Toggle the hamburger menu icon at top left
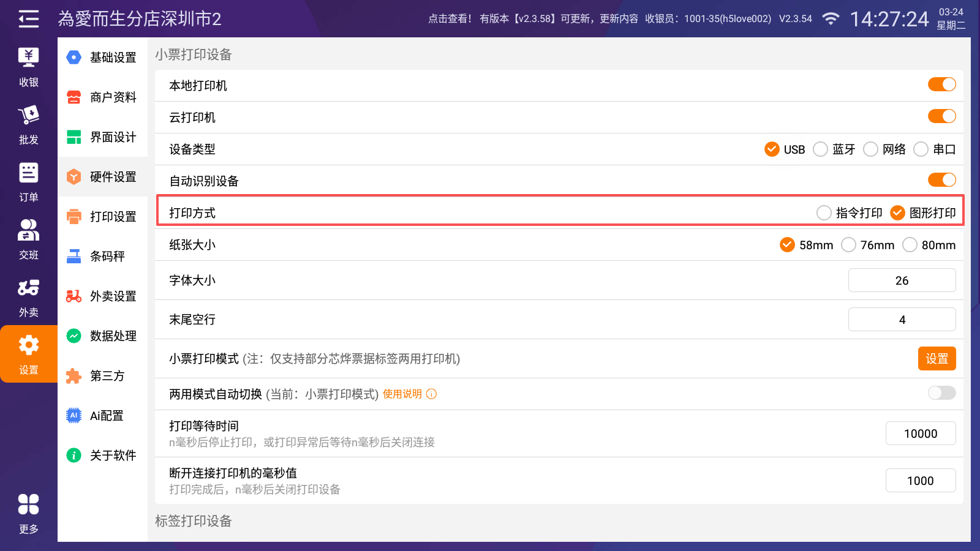This screenshot has width=980, height=551. 28,19
